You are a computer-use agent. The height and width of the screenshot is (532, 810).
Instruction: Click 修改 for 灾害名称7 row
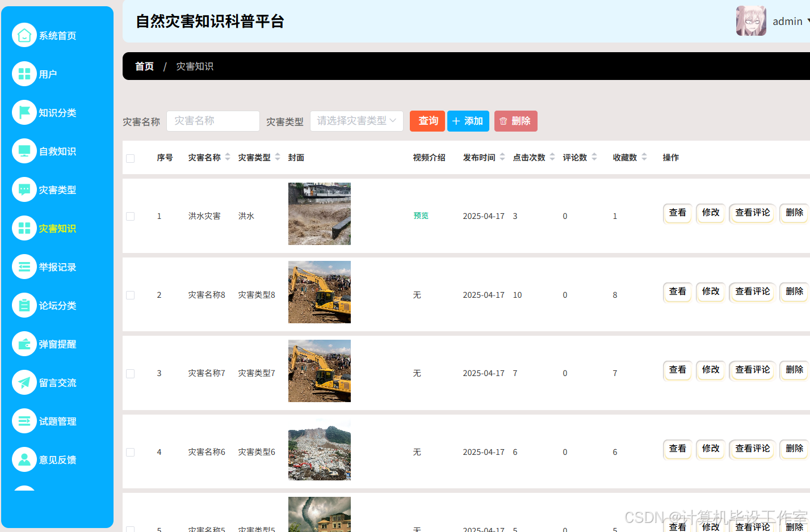(x=711, y=370)
